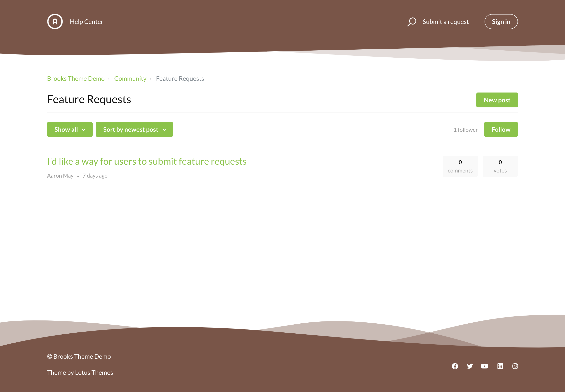
Task: Expand the Show all filter dropdown
Action: (70, 129)
